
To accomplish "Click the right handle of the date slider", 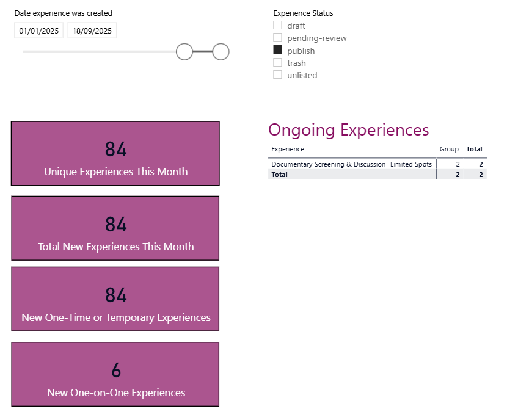I will click(221, 52).
